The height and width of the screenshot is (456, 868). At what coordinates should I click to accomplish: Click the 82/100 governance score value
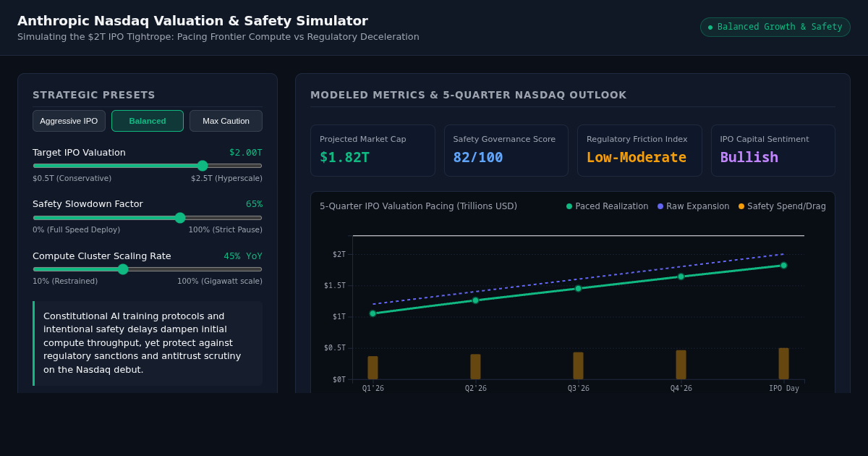tap(478, 157)
